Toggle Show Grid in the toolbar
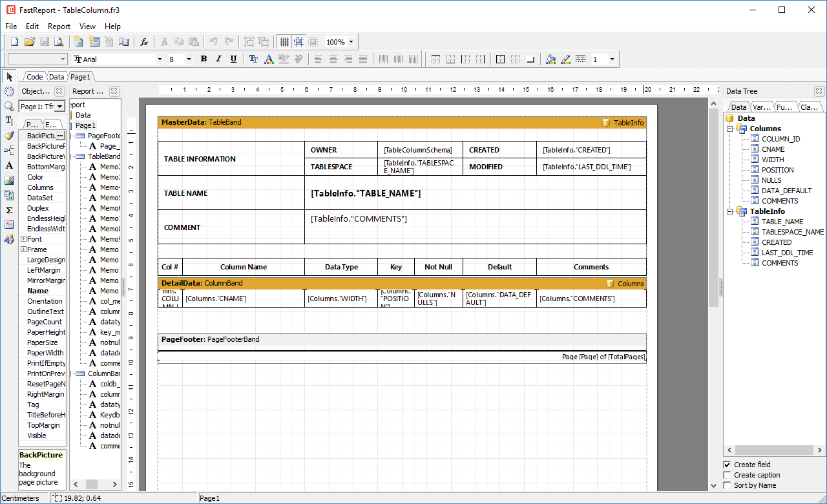827x504 pixels. coord(284,42)
